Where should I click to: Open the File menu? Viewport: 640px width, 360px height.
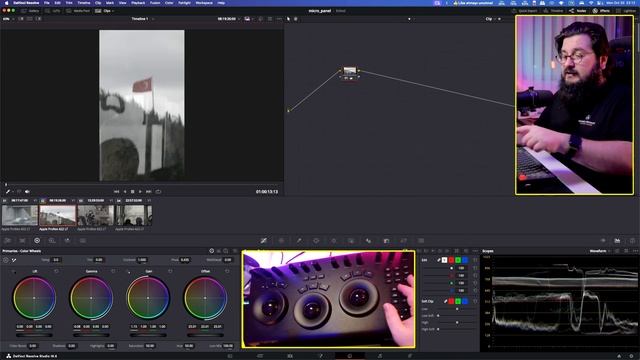click(47, 3)
